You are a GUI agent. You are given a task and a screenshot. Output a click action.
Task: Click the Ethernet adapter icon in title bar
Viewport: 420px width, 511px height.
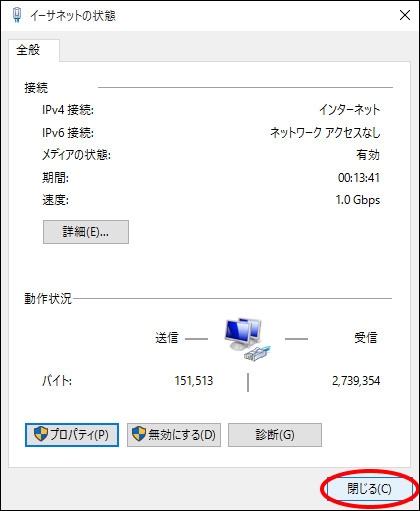[17, 15]
